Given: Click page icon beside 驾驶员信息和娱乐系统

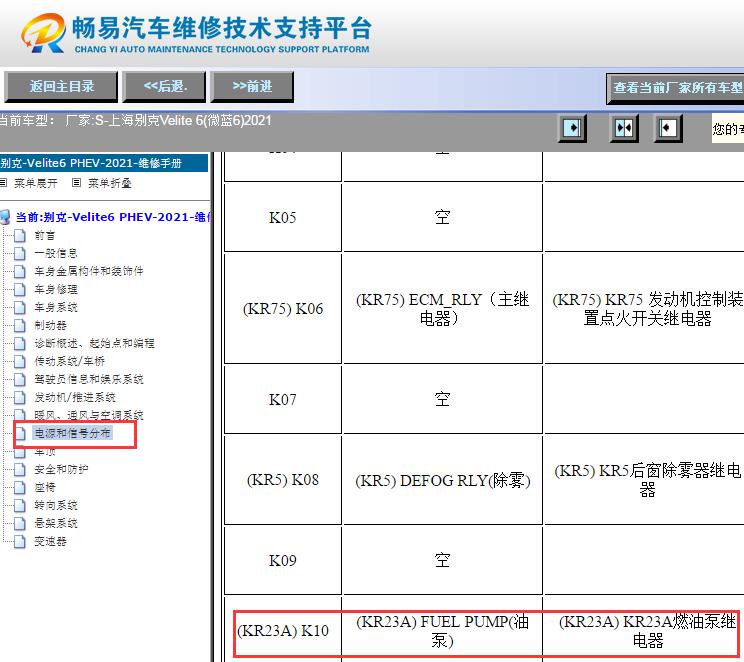Looking at the screenshot, I should pos(19,380).
